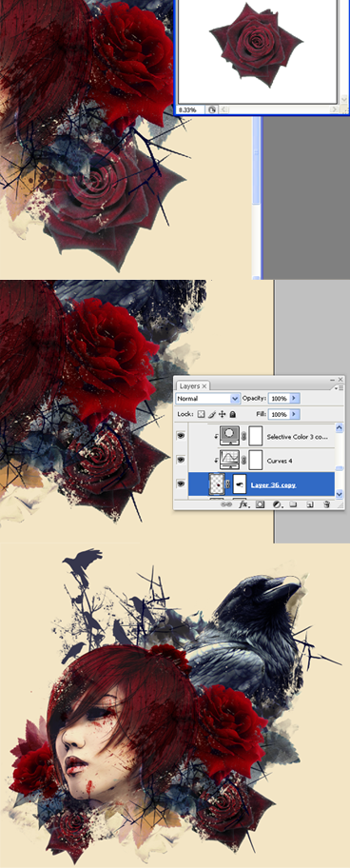The width and height of the screenshot is (350, 868).
Task: Click the Layer 36 copy name
Action: 273,485
